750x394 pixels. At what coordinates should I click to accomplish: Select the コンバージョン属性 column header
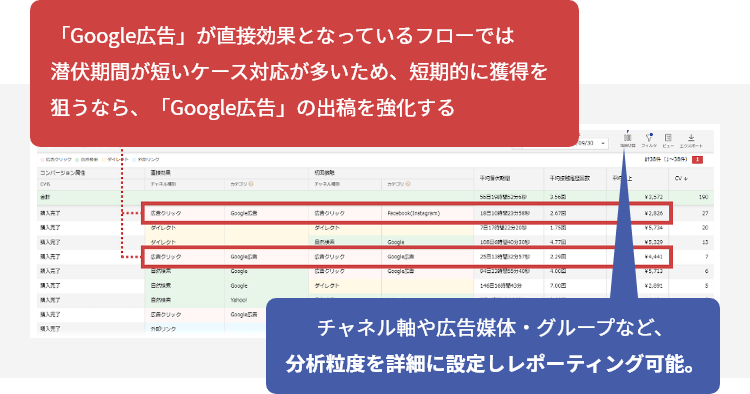point(63,173)
